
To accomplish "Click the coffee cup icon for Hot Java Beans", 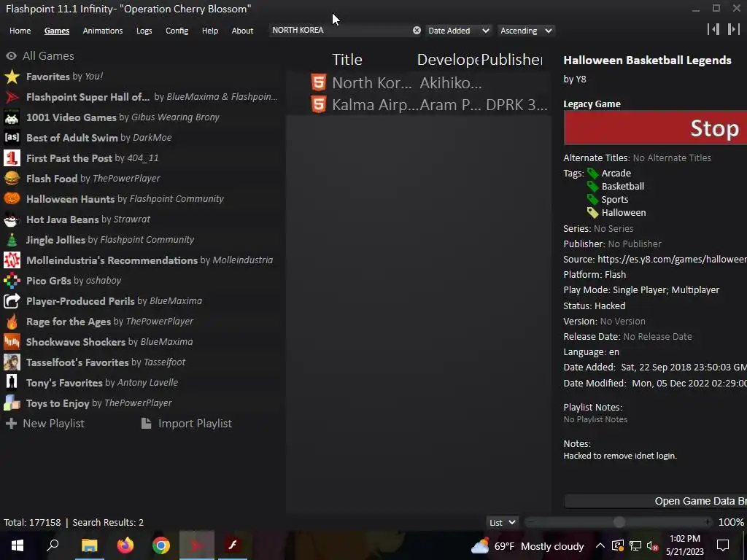I will (12, 219).
